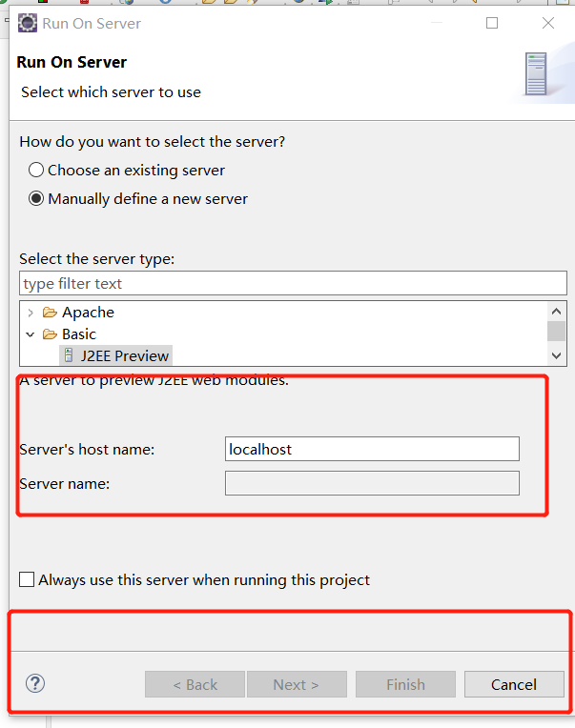The image size is (575, 728).
Task: Click the J2EE Preview server icon
Action: pyautogui.click(x=69, y=355)
